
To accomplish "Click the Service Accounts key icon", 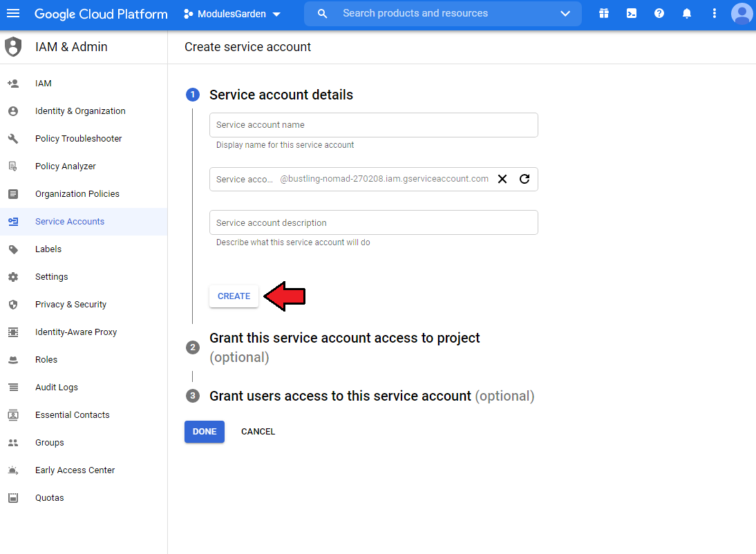I will point(13,222).
